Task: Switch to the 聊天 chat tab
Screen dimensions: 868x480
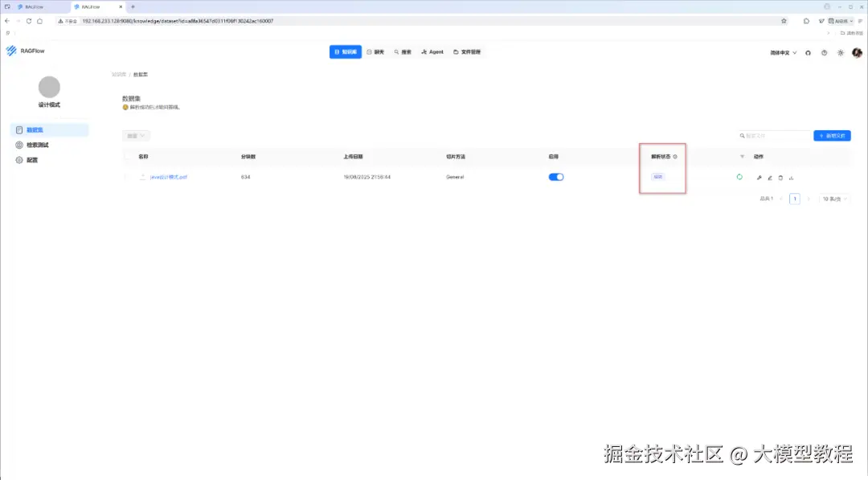Action: 375,52
